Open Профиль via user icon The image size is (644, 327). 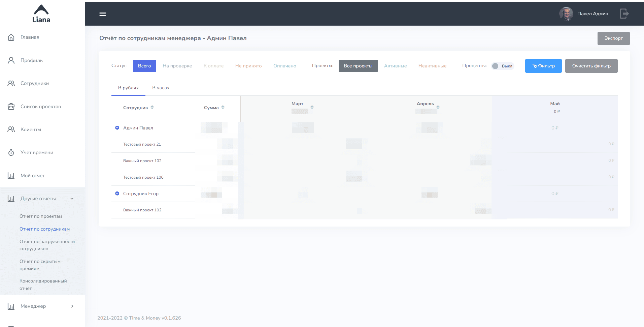11,60
